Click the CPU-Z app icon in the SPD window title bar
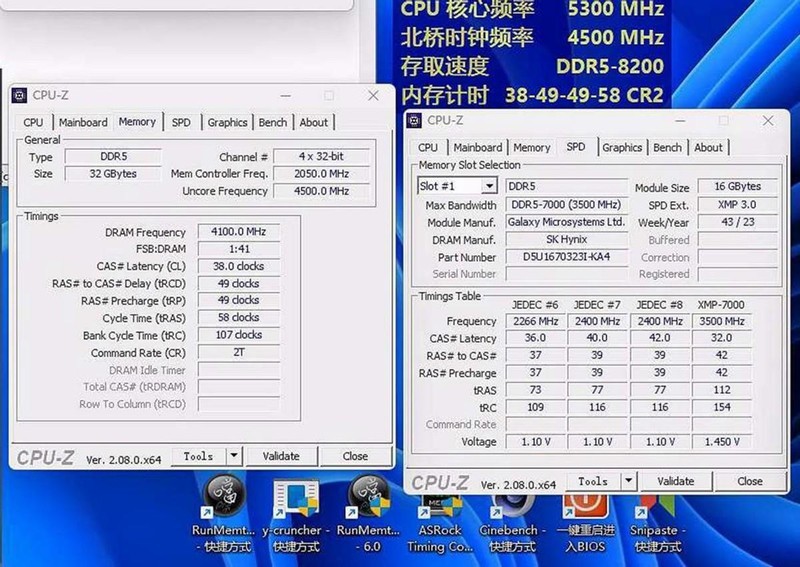This screenshot has height=567, width=800. 414,120
